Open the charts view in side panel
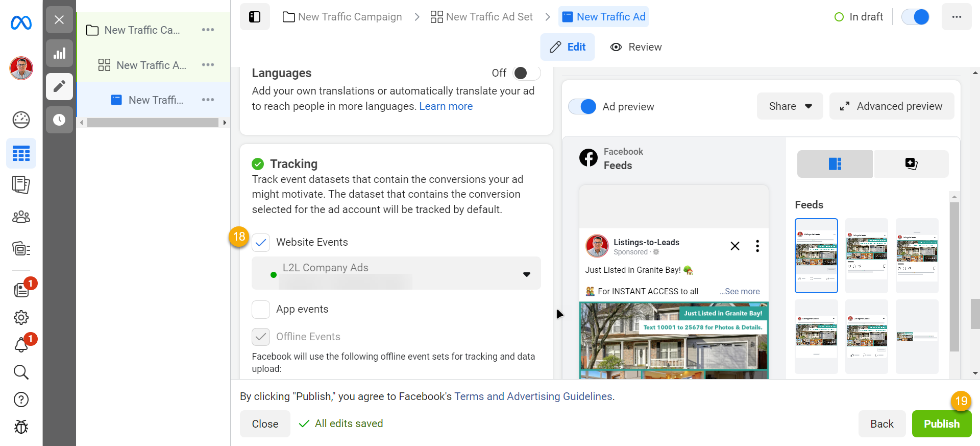 pyautogui.click(x=59, y=53)
